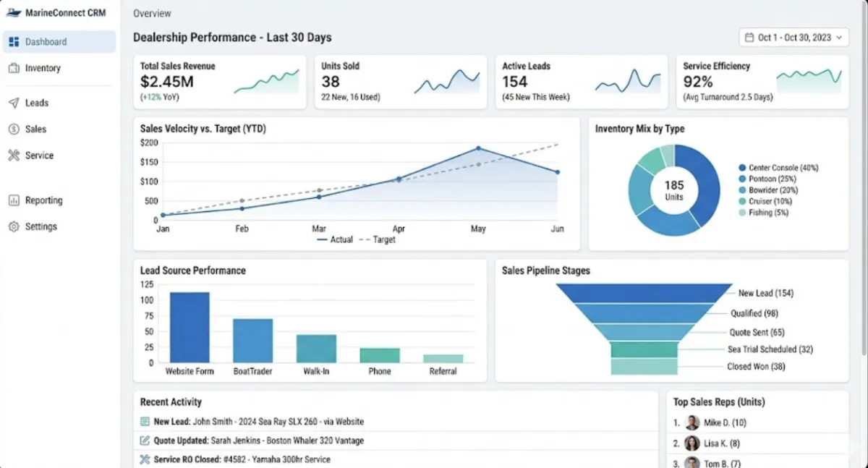Open the Oct 1 - Oct 30, 2023 date dropdown
Screen dimensions: 868x468
click(x=793, y=37)
